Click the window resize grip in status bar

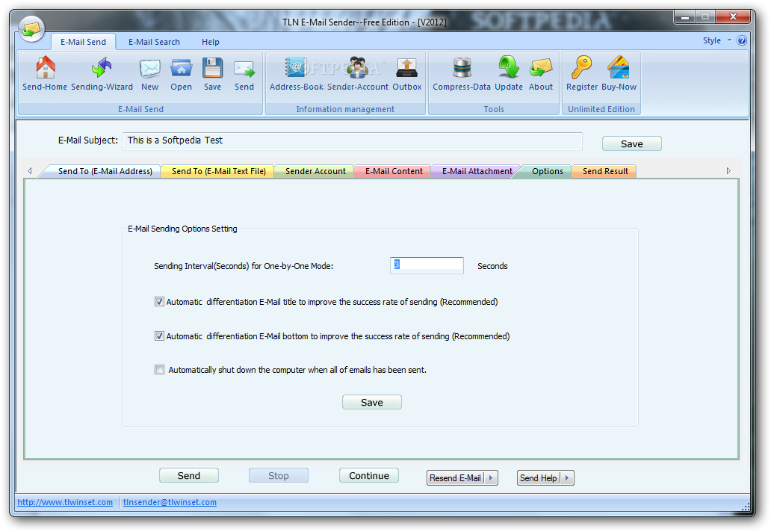point(745,507)
